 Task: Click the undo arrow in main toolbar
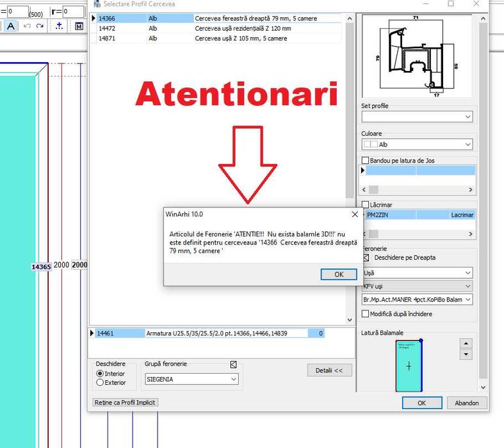[x=27, y=26]
